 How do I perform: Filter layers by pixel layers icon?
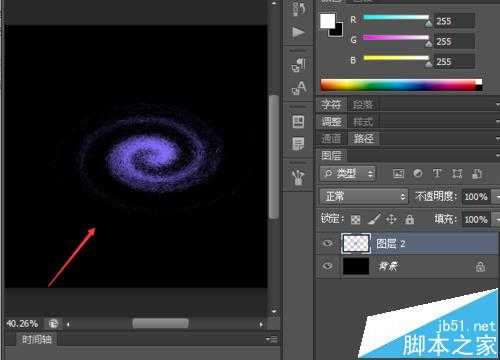click(x=398, y=173)
